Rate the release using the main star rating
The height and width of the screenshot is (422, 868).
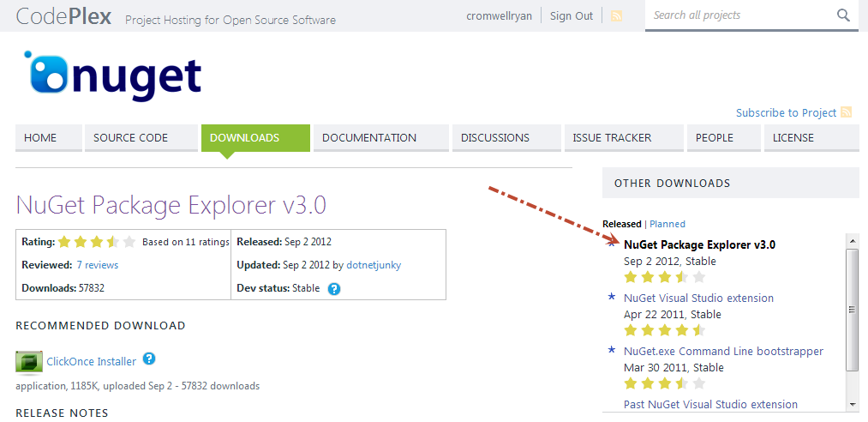click(97, 242)
